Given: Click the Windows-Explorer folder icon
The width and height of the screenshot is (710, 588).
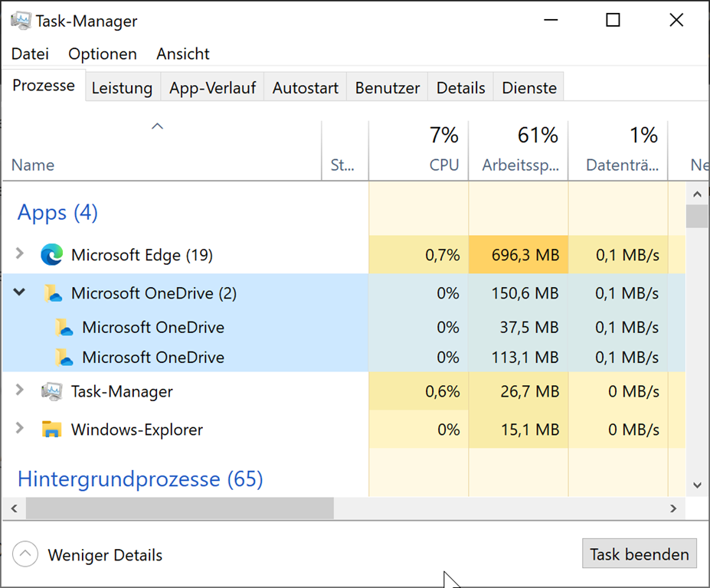Looking at the screenshot, I should (51, 430).
